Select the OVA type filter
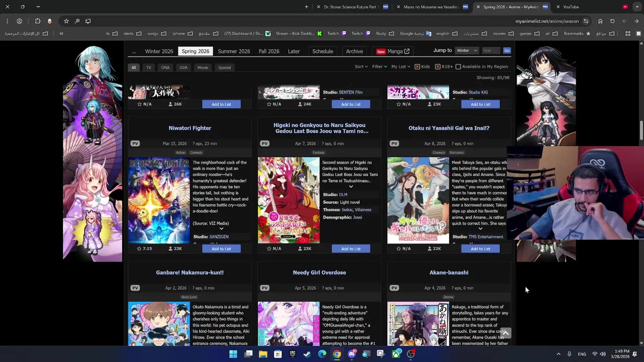 click(183, 67)
